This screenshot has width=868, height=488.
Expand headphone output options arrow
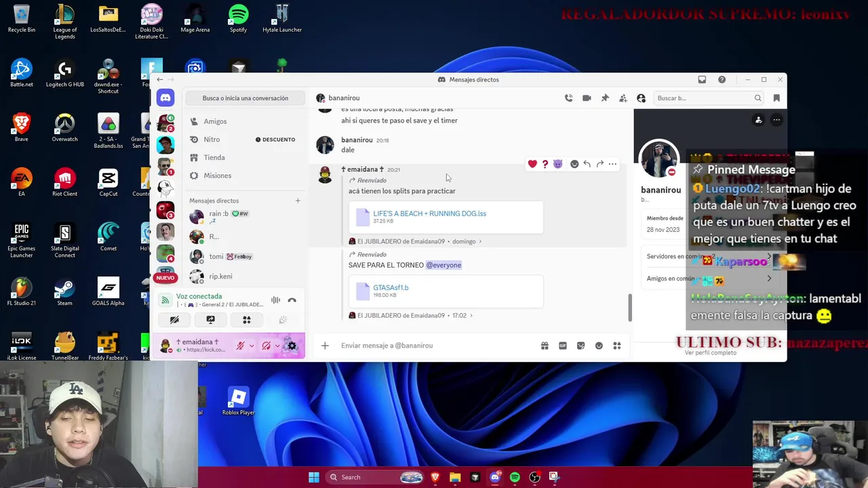[x=277, y=346]
